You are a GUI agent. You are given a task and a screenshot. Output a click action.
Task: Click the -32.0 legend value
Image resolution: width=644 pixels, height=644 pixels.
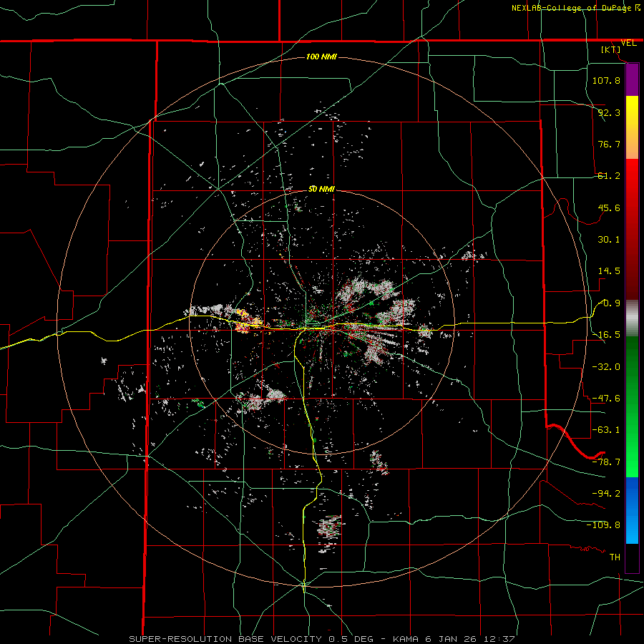point(606,367)
